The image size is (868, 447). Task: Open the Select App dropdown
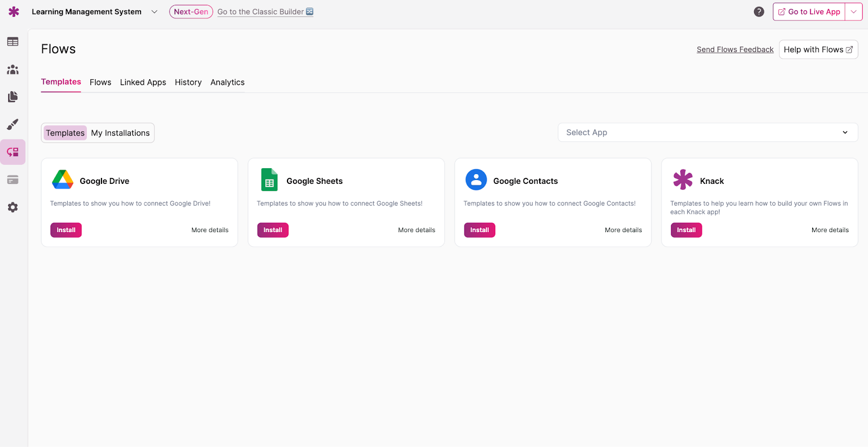pyautogui.click(x=707, y=132)
